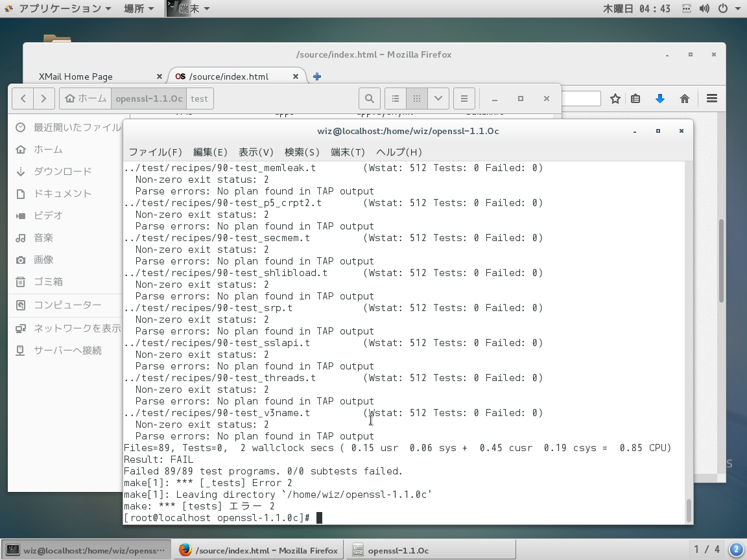Click the 90-test_v3name.t line
Image resolution: width=747 pixels, height=560 pixels.
tap(333, 413)
